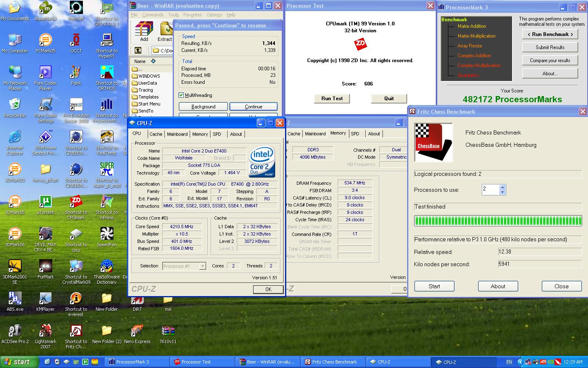Click Run Test in CPUmark 99
This screenshot has height=368, width=588.
332,99
